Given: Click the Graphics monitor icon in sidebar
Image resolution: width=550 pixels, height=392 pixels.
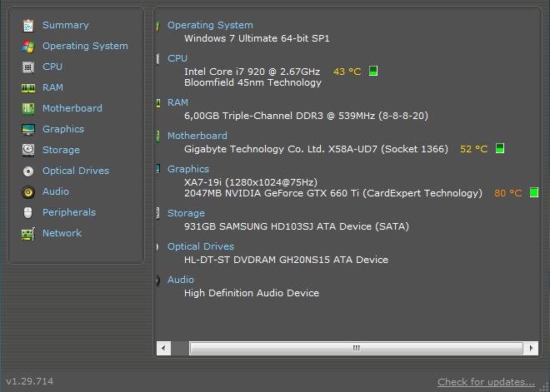Looking at the screenshot, I should [28, 129].
